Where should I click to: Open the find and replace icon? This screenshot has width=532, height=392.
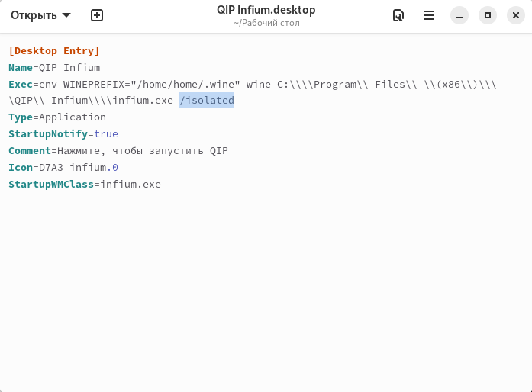pos(398,15)
